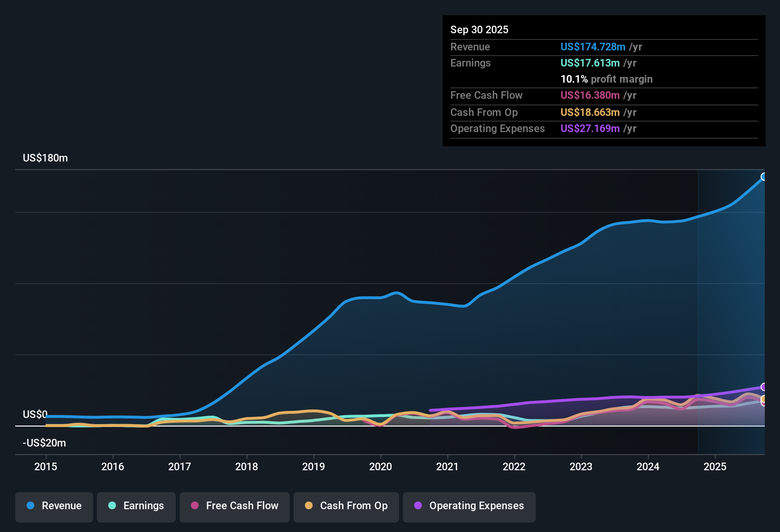Click the Sep 30 2025 tooltip header
The height and width of the screenshot is (532, 780).
[479, 29]
